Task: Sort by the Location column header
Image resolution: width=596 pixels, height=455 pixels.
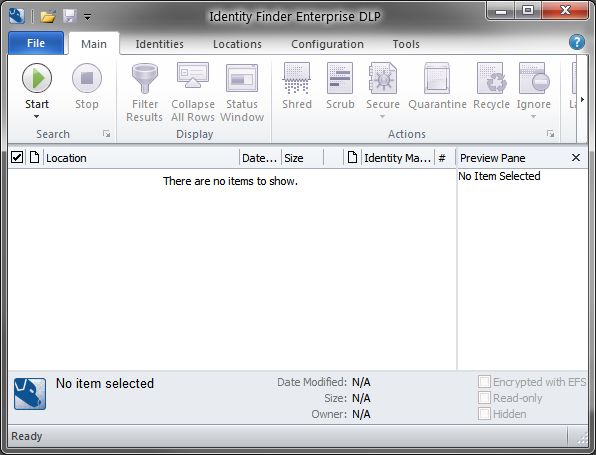Action: [141, 158]
